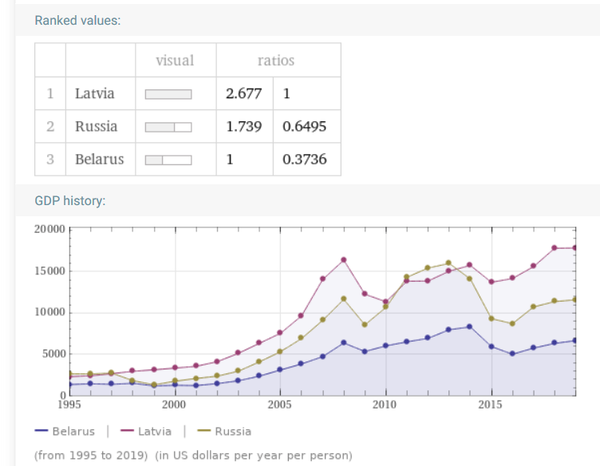This screenshot has width=600, height=466.
Task: Click the 2010 x-axis label
Action: click(x=385, y=405)
